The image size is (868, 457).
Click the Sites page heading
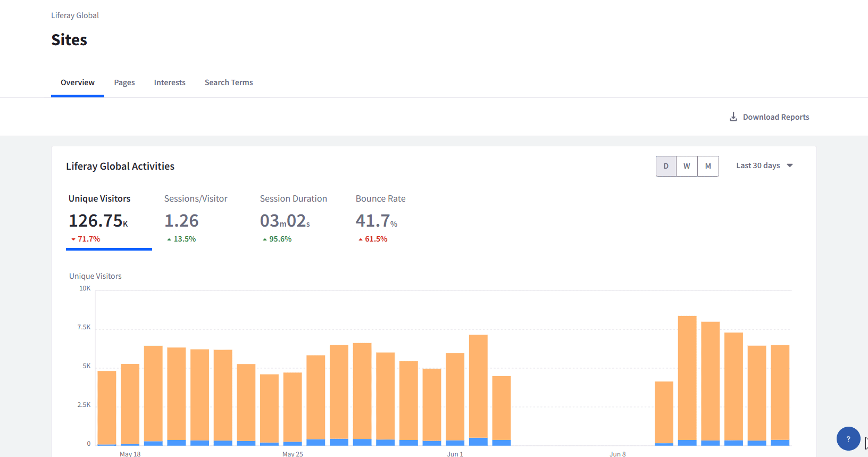pyautogui.click(x=69, y=40)
